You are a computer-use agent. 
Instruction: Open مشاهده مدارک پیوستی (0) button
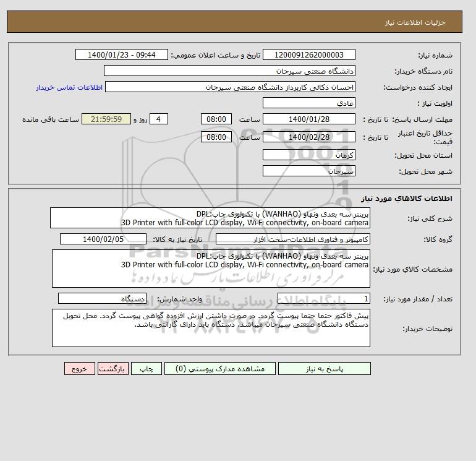(x=220, y=369)
